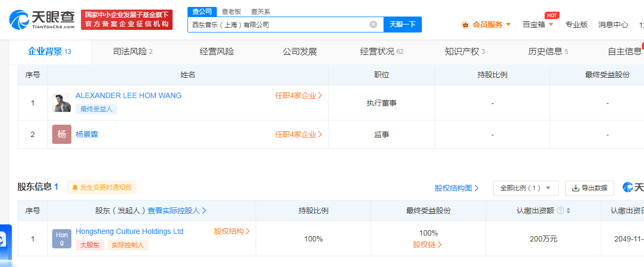Open the 杨景霖 profile link
The image size is (644, 267).
pyautogui.click(x=87, y=134)
